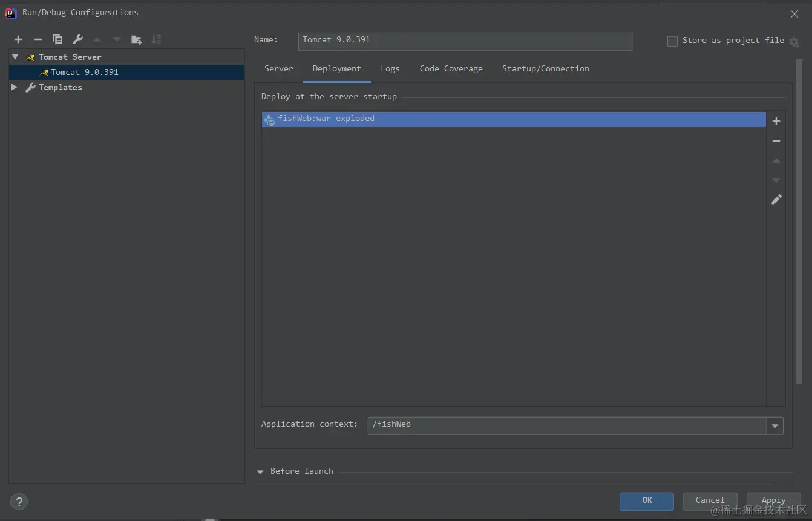Select the Templates tree label
This screenshot has height=521, width=812.
pos(61,87)
